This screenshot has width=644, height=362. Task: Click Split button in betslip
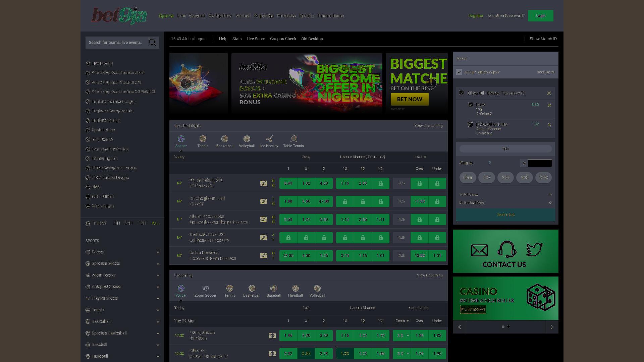(x=505, y=149)
